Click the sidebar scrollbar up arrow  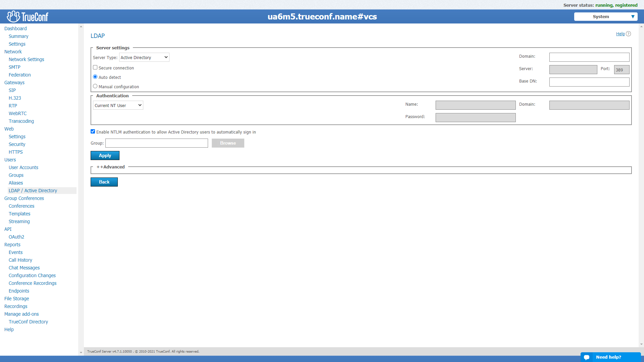point(81,27)
